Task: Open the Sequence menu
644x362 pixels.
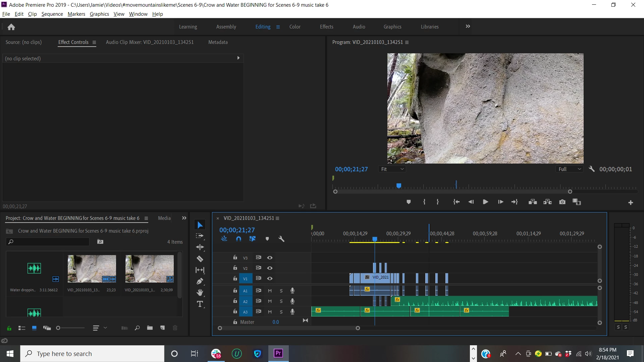Action: [x=52, y=14]
